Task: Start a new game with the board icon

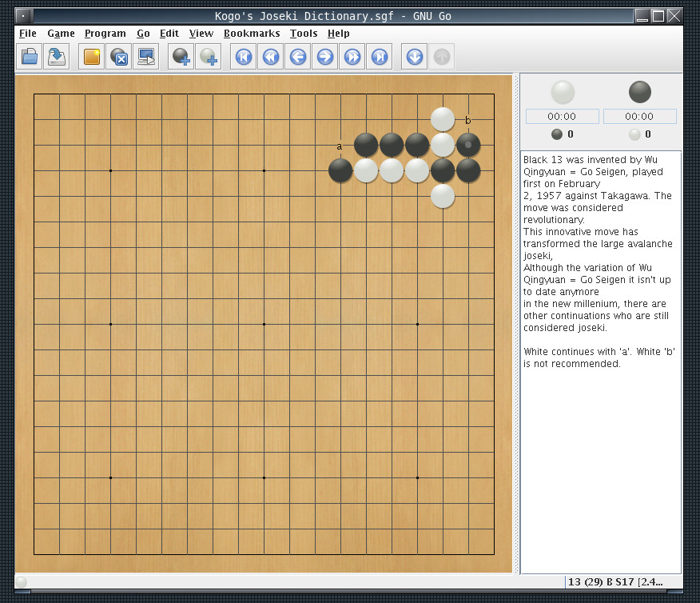Action: pyautogui.click(x=92, y=57)
